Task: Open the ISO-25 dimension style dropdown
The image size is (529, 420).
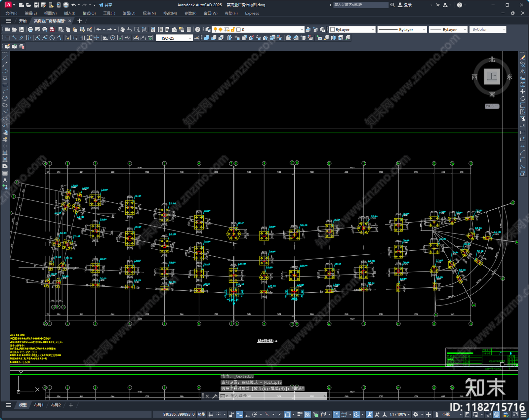Action: click(x=174, y=38)
